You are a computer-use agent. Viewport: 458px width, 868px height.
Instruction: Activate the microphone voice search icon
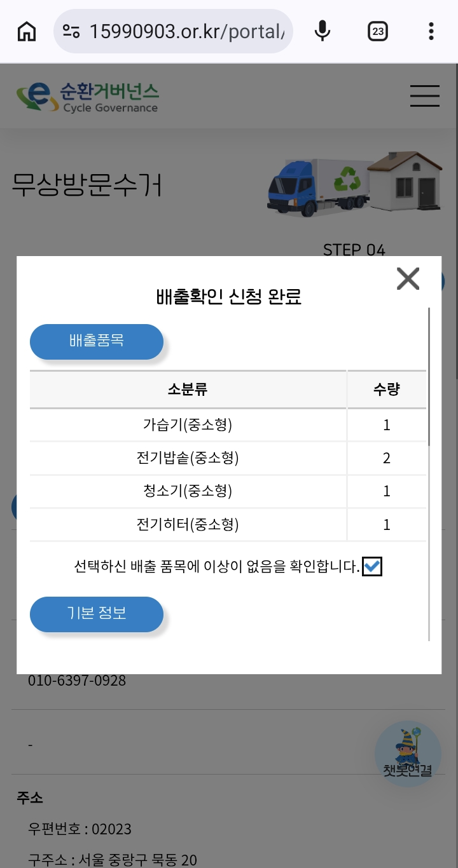coord(323,31)
